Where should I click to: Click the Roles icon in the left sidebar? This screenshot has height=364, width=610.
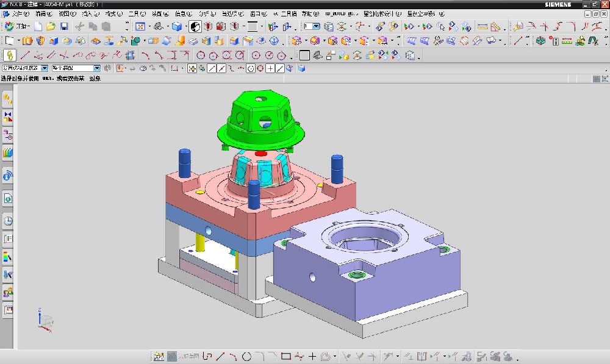(x=8, y=293)
